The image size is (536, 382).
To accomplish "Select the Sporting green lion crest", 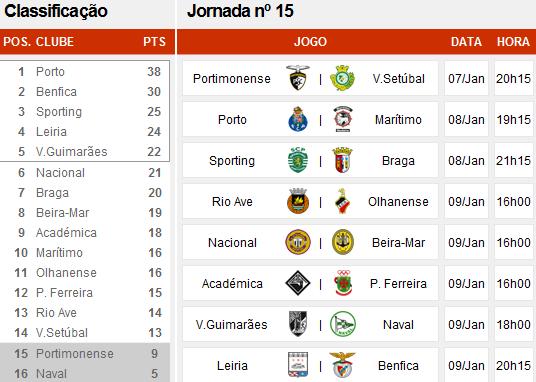I will click(x=298, y=160).
